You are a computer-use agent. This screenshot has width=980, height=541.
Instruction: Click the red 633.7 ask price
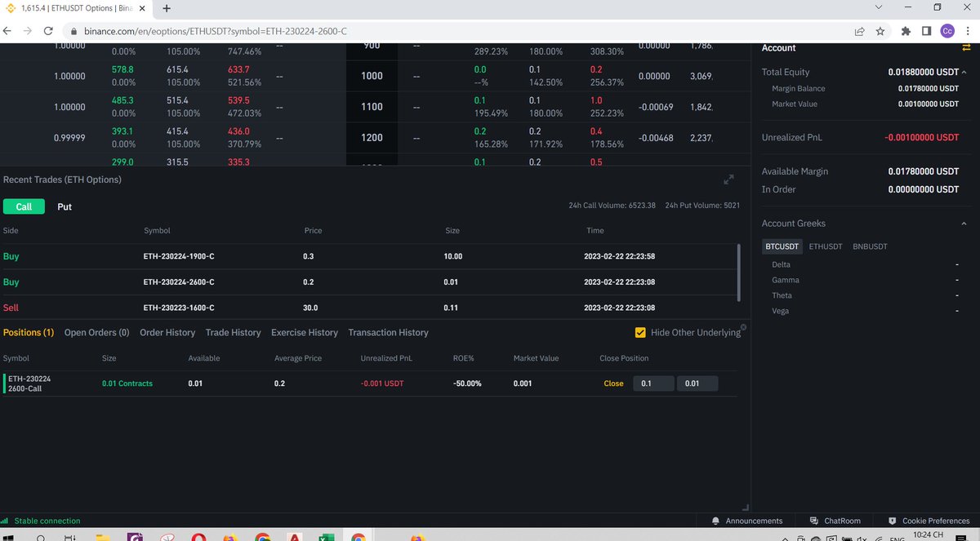(x=239, y=70)
